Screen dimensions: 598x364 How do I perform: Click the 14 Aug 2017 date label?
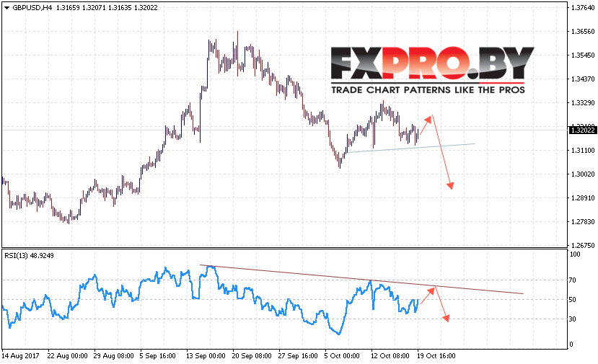21,356
